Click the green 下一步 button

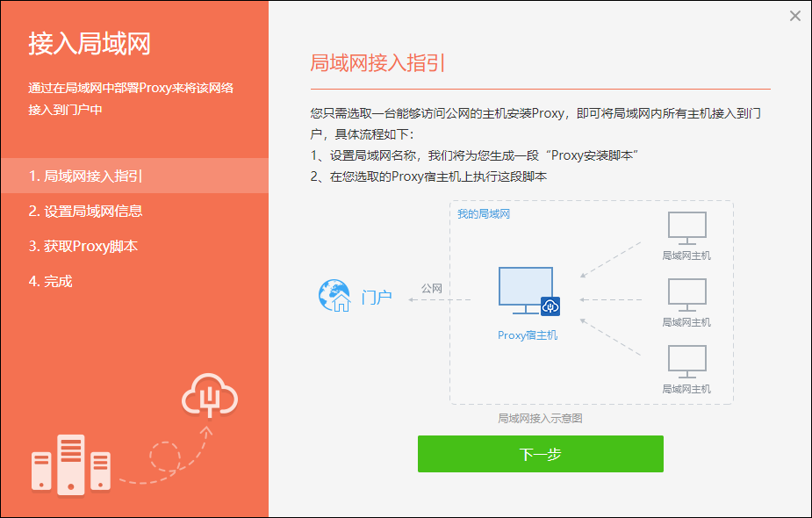[540, 454]
